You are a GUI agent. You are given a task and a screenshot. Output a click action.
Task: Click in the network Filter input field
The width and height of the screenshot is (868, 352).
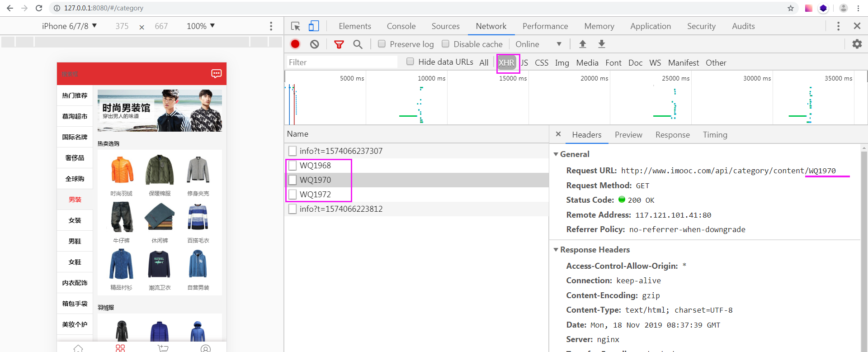(x=341, y=62)
